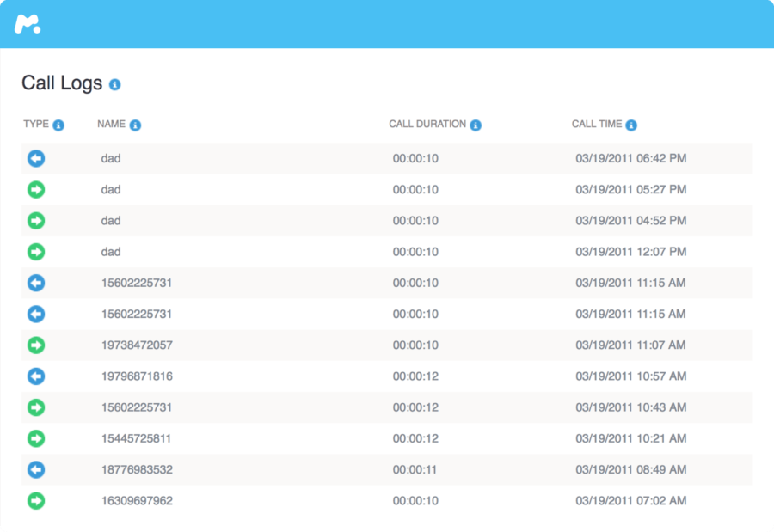This screenshot has height=532, width=774.
Task: Select the CALL DURATION column header
Action: [x=427, y=124]
